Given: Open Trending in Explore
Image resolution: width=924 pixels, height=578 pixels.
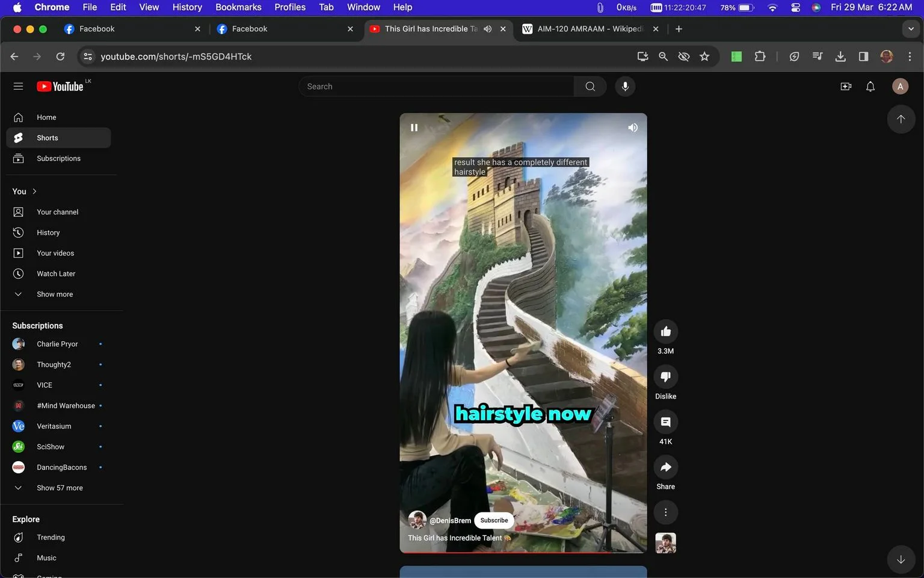Looking at the screenshot, I should tap(58, 537).
